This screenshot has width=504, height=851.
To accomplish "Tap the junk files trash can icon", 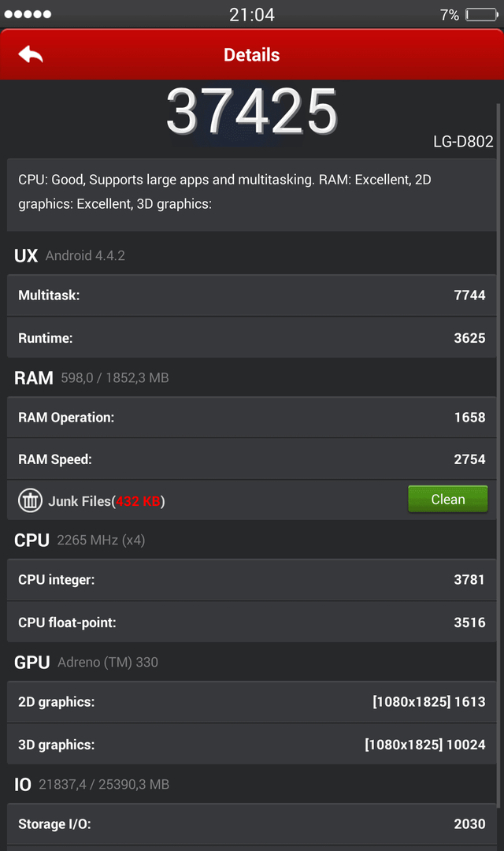I will (x=31, y=500).
